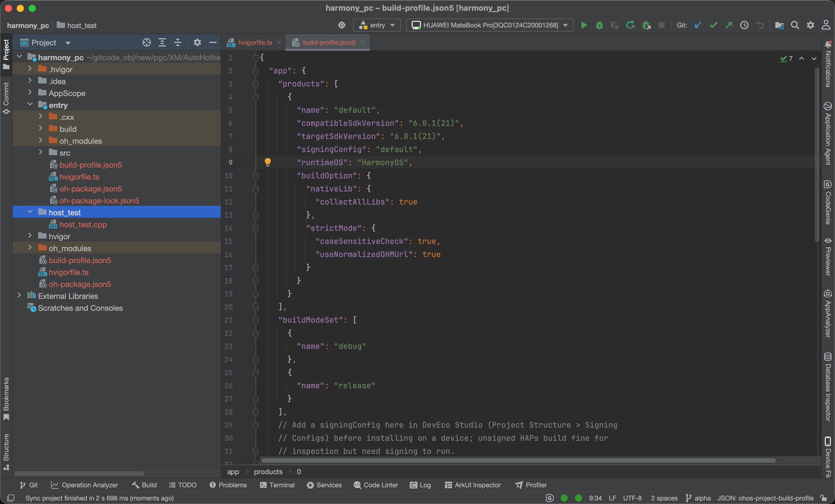Expand the .hvigor folder
This screenshot has height=504, width=835.
coord(30,69)
